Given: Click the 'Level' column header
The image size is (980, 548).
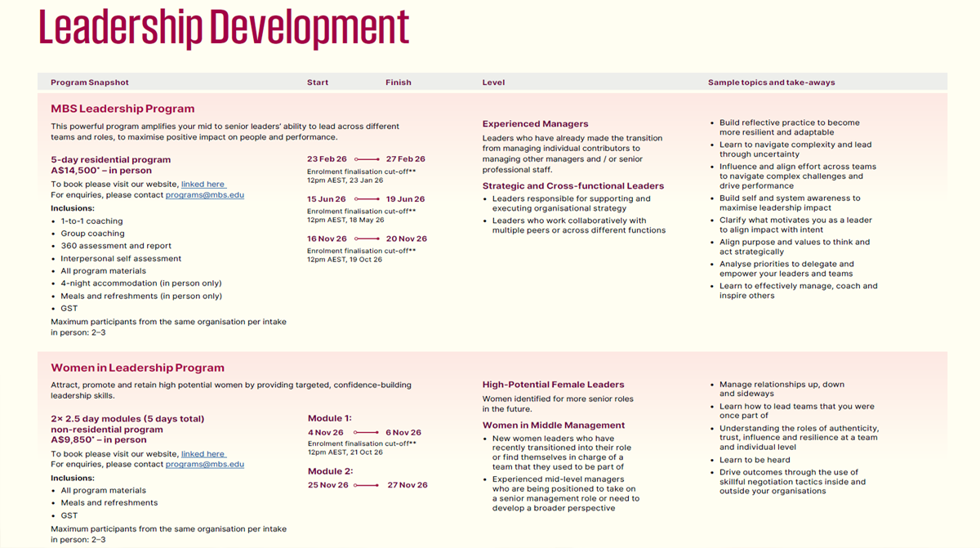Looking at the screenshot, I should [x=493, y=82].
